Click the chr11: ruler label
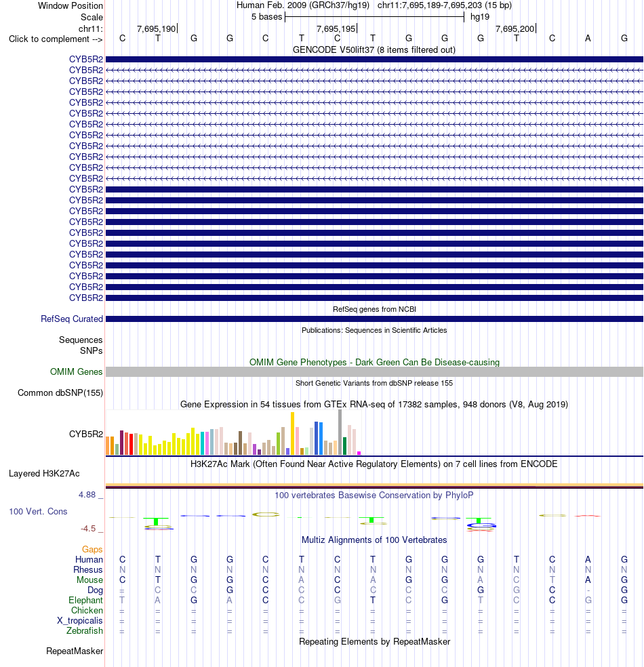This screenshot has width=644, height=667. [x=91, y=28]
